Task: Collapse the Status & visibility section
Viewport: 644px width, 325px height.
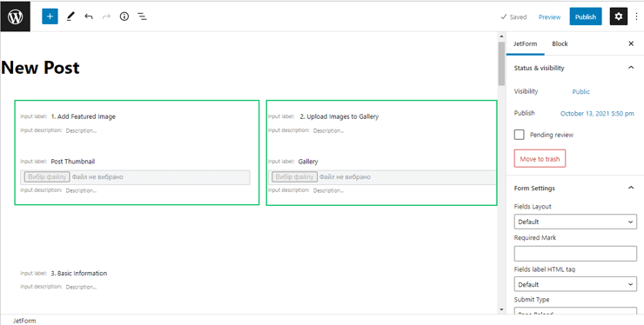Action: [x=631, y=68]
